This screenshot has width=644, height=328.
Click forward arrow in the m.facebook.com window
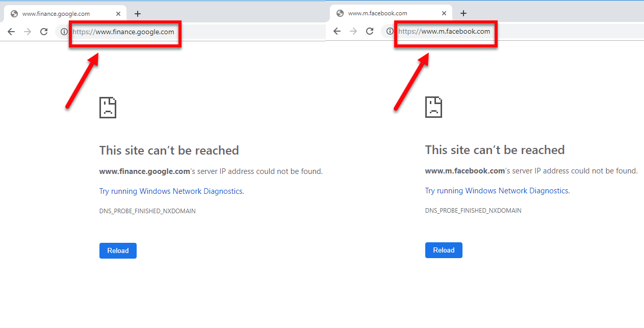[353, 31]
